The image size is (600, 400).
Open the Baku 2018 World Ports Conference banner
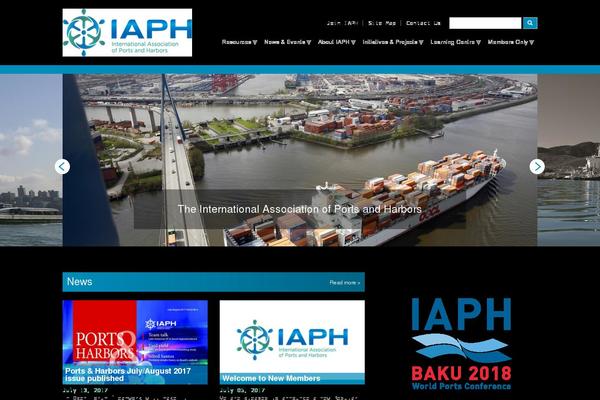click(x=461, y=344)
